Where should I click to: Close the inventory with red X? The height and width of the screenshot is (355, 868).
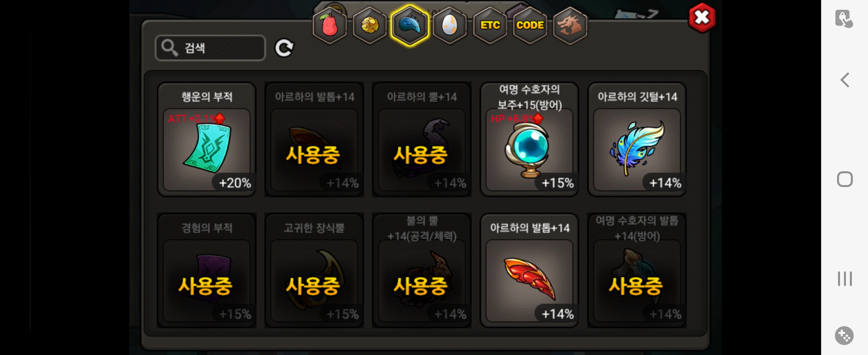[702, 17]
